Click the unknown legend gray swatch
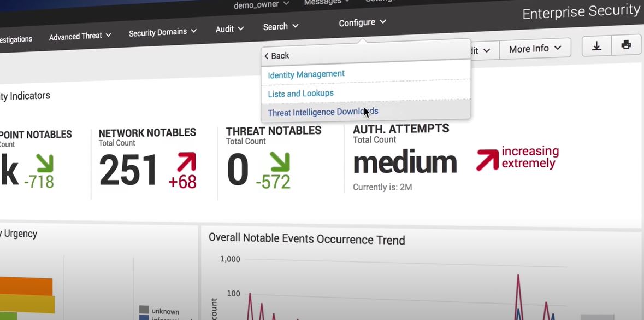This screenshot has width=644, height=320. (144, 310)
